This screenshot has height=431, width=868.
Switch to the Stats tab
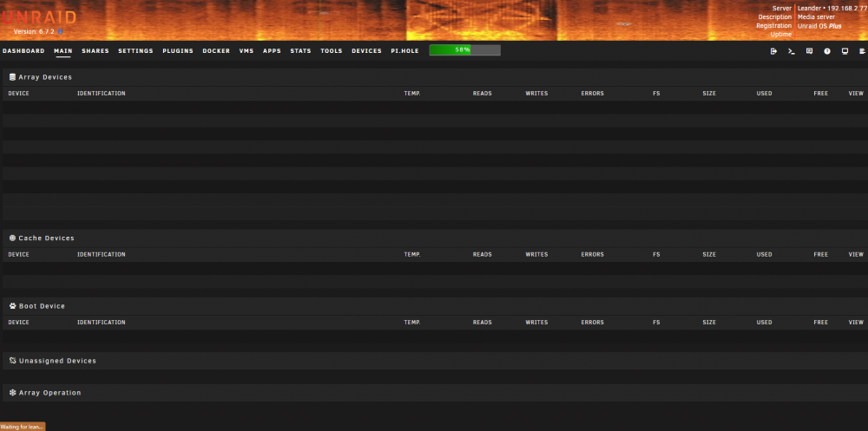click(x=300, y=51)
